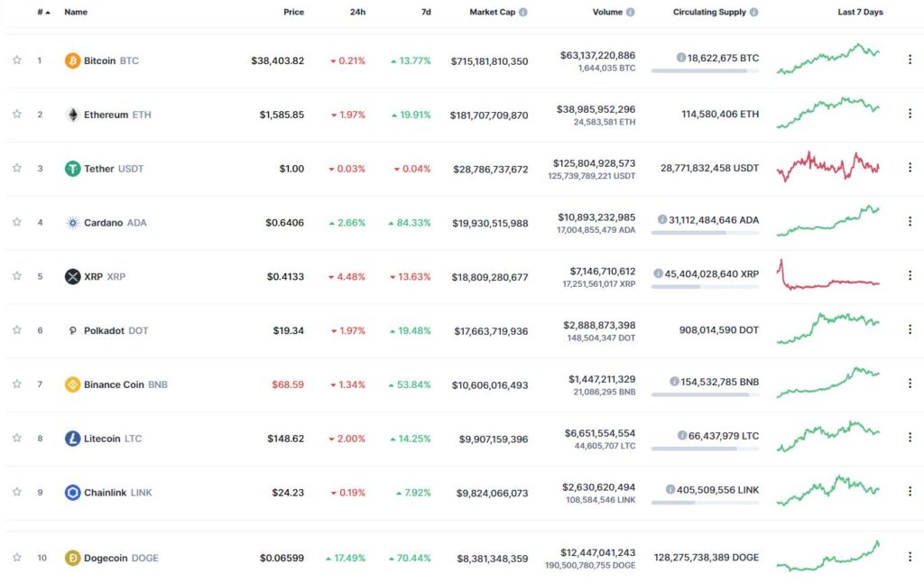Open the Cardano ADA name link
924x583 pixels.
point(115,223)
